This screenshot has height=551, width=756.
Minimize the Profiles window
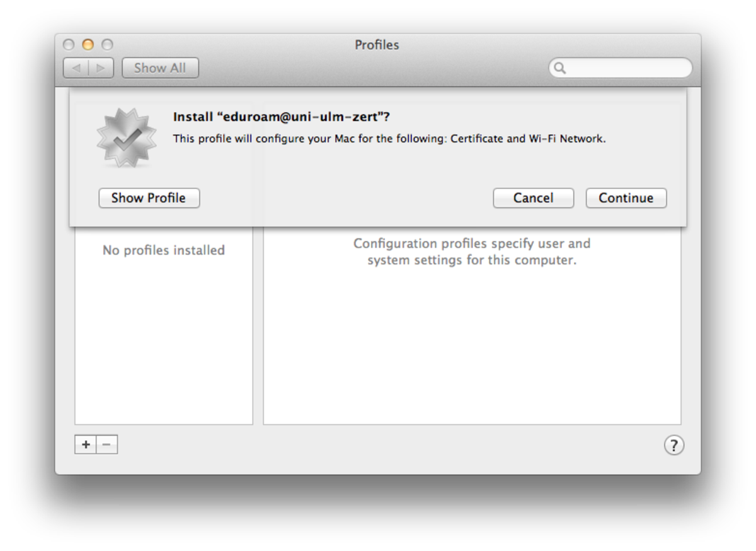click(x=88, y=45)
